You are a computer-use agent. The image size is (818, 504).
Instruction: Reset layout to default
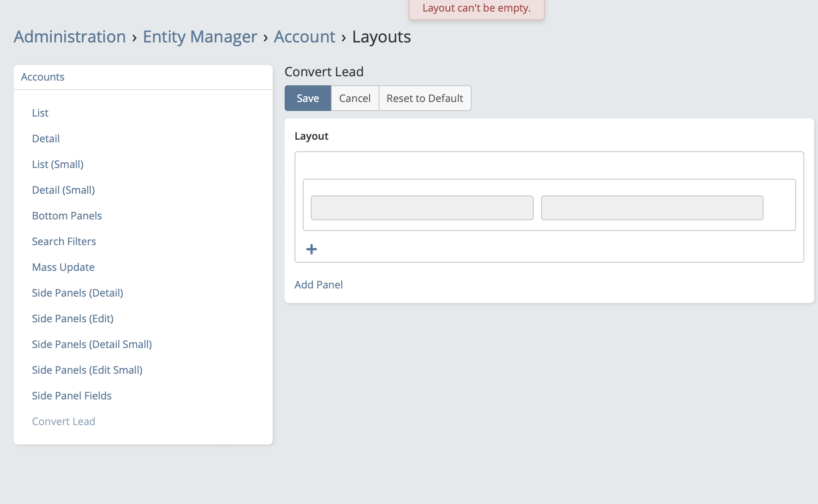click(x=424, y=98)
